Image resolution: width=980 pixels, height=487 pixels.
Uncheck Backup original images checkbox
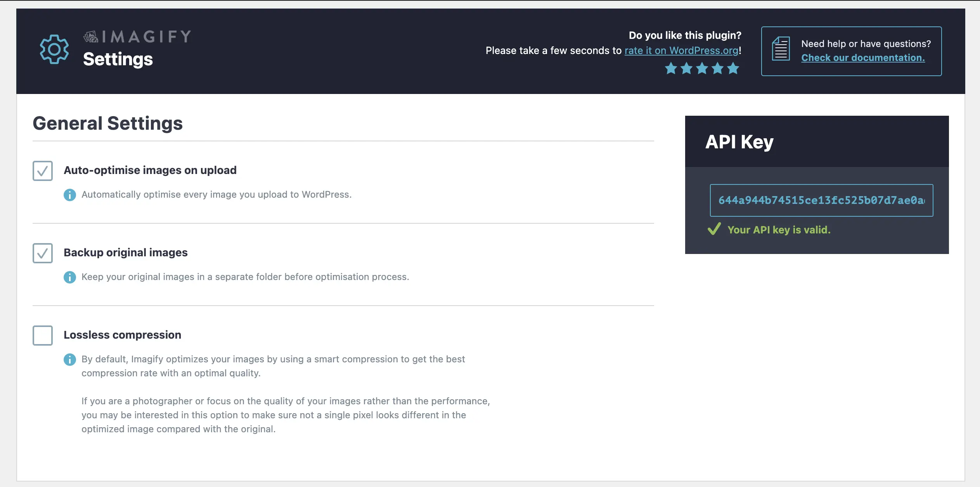(43, 253)
